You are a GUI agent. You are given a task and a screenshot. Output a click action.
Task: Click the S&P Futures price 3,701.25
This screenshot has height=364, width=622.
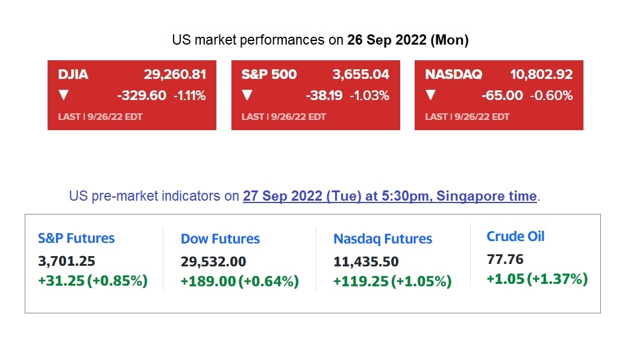click(66, 261)
